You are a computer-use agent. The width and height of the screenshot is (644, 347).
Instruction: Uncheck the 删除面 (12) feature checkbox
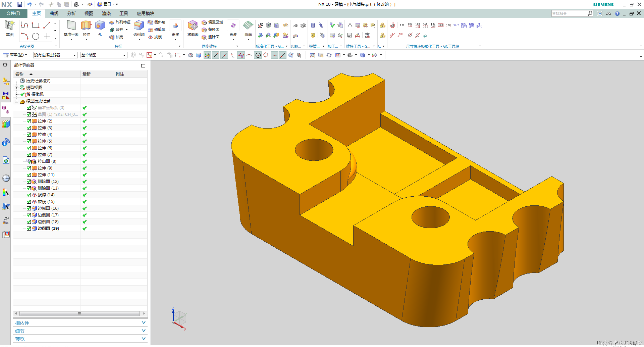(x=29, y=182)
